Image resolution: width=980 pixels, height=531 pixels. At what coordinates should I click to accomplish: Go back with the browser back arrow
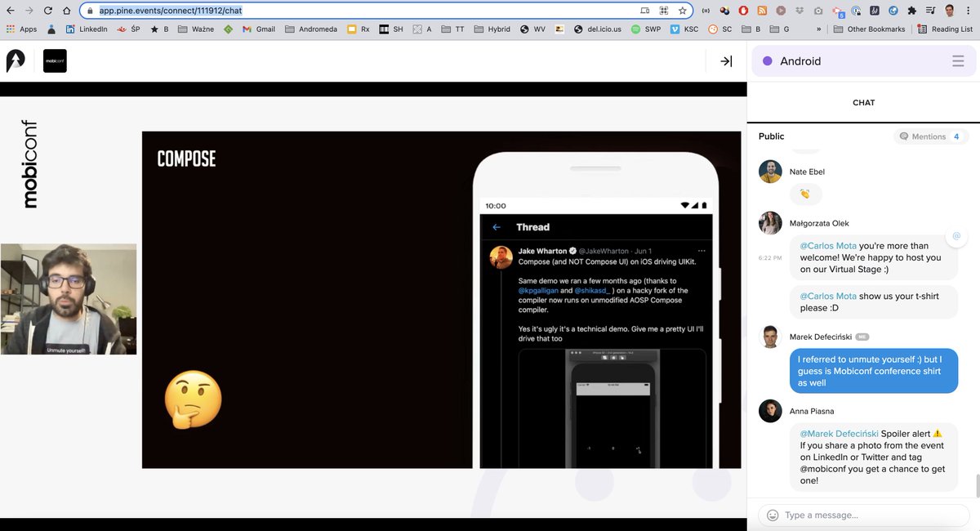click(x=10, y=11)
